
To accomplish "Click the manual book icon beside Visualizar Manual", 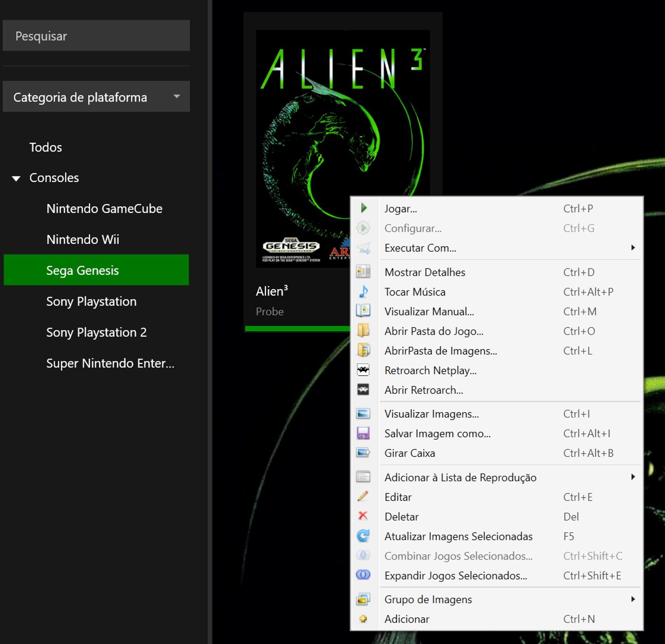I will (363, 311).
